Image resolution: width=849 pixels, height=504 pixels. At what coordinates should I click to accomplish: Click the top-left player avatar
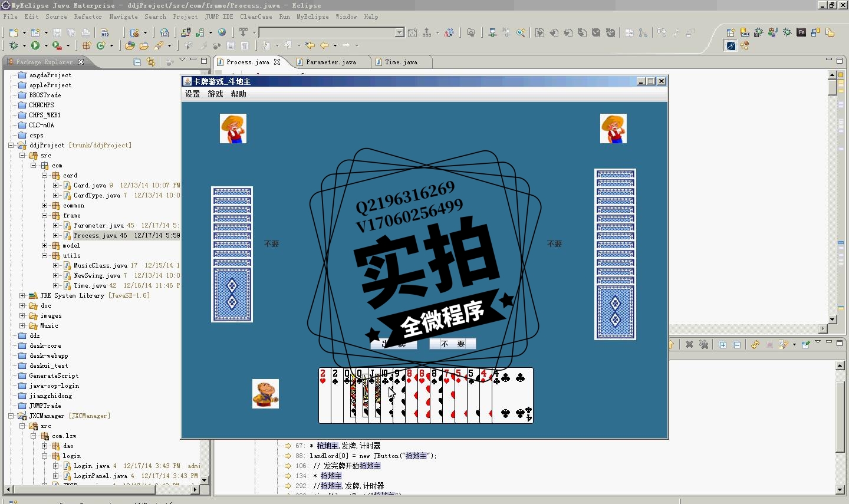233,129
